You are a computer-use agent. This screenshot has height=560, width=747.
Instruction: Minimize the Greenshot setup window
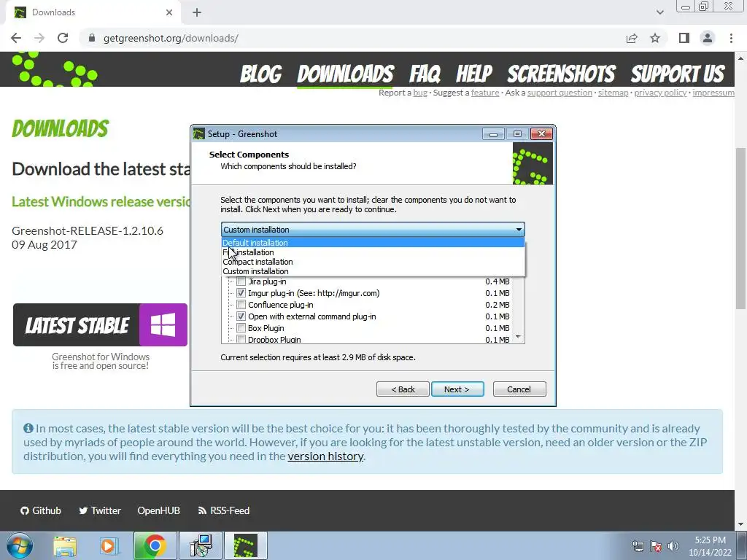coord(493,134)
